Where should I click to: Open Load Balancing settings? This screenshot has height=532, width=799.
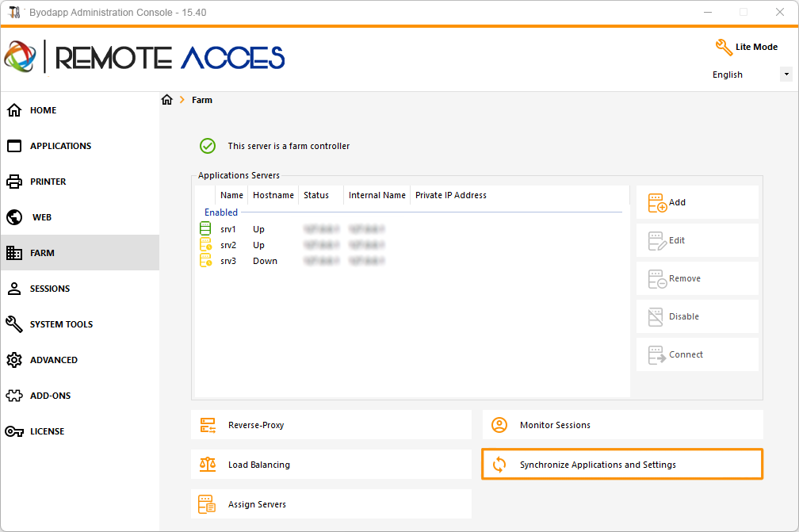click(x=331, y=465)
